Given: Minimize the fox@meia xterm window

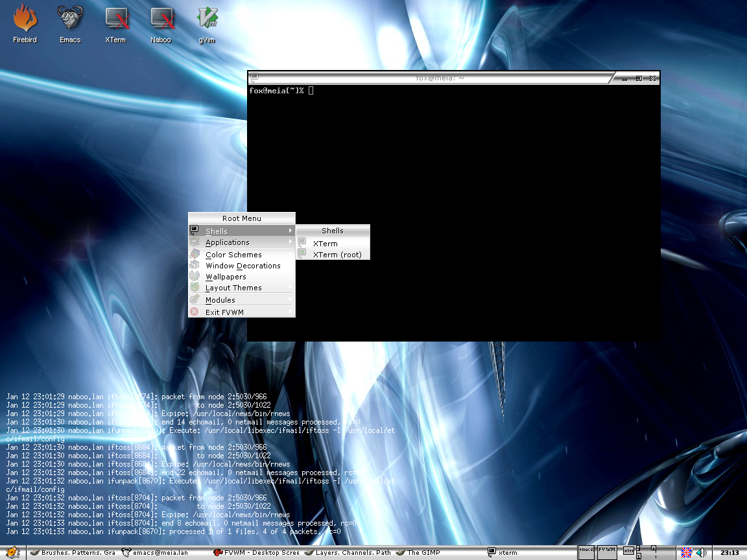Looking at the screenshot, I should pyautogui.click(x=624, y=78).
